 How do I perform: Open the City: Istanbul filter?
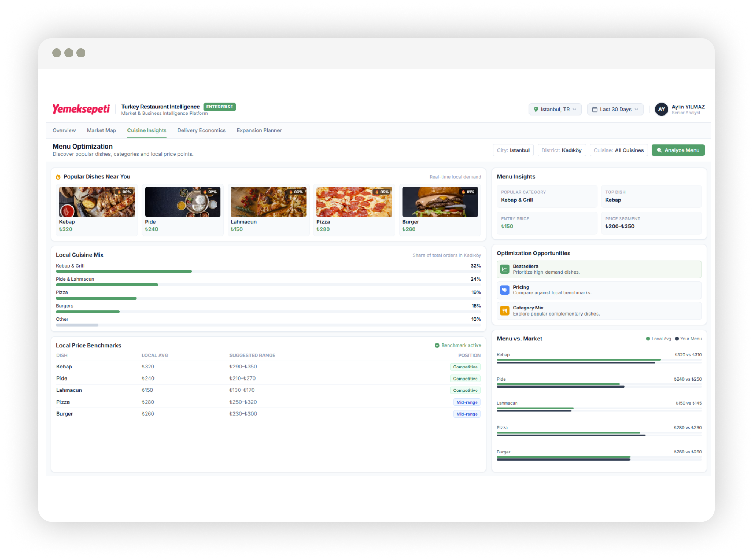point(513,150)
